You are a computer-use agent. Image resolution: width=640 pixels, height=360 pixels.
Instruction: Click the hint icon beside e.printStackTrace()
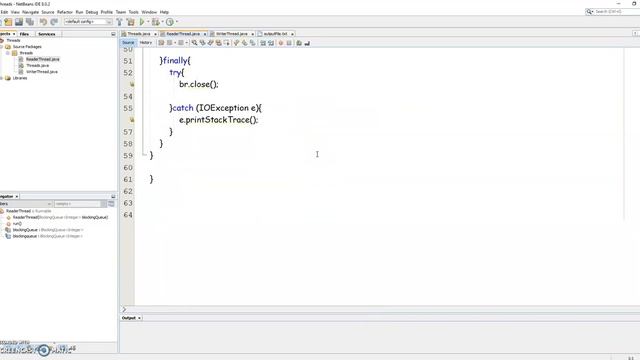(132, 120)
